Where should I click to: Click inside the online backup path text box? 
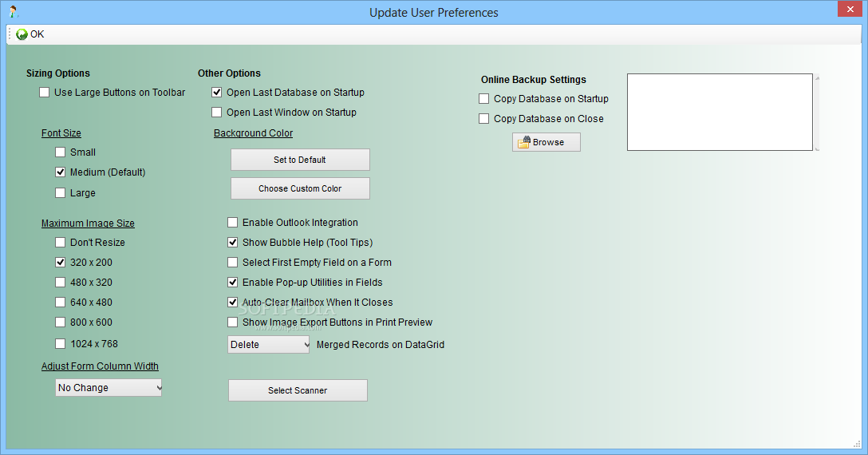tap(720, 112)
